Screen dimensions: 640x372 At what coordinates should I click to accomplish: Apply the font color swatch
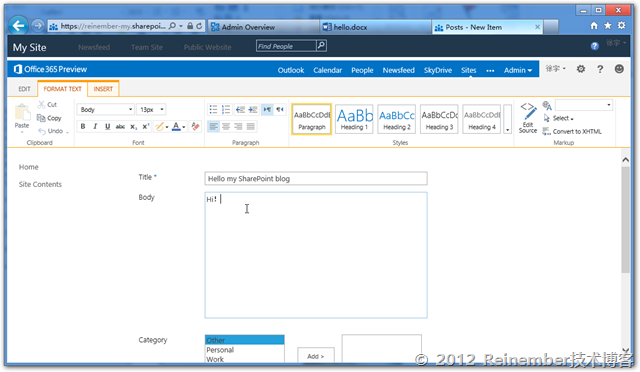(x=176, y=127)
